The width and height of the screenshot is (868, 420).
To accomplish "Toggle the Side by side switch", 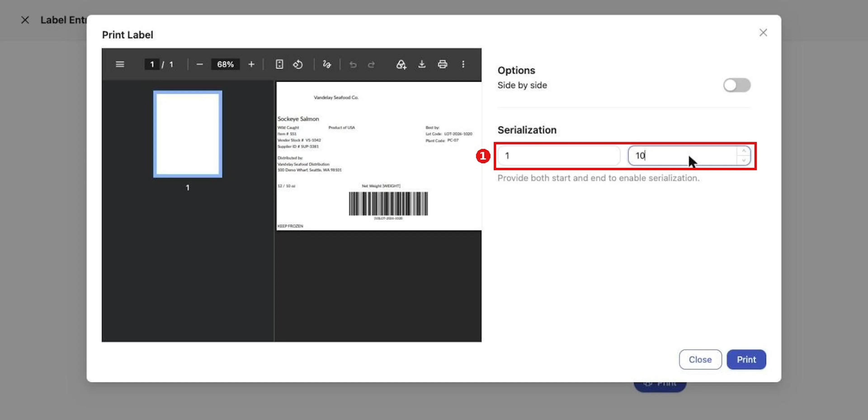I will (x=737, y=85).
